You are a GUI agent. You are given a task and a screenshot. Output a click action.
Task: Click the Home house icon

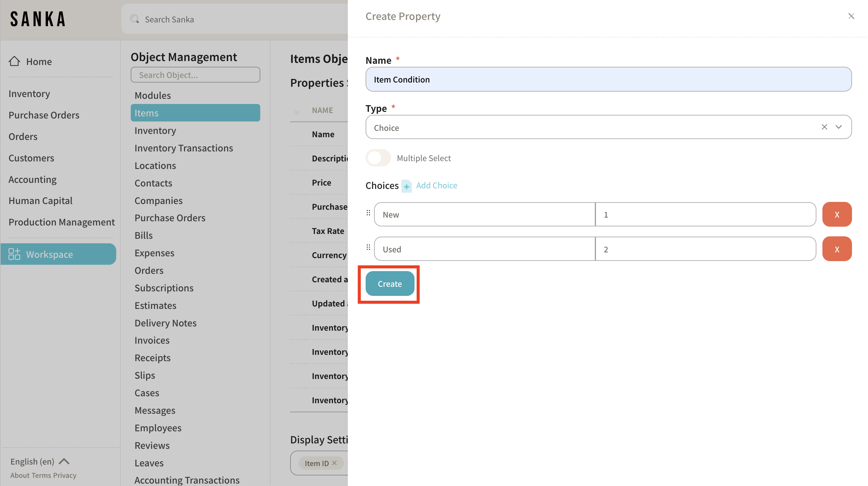tap(14, 61)
